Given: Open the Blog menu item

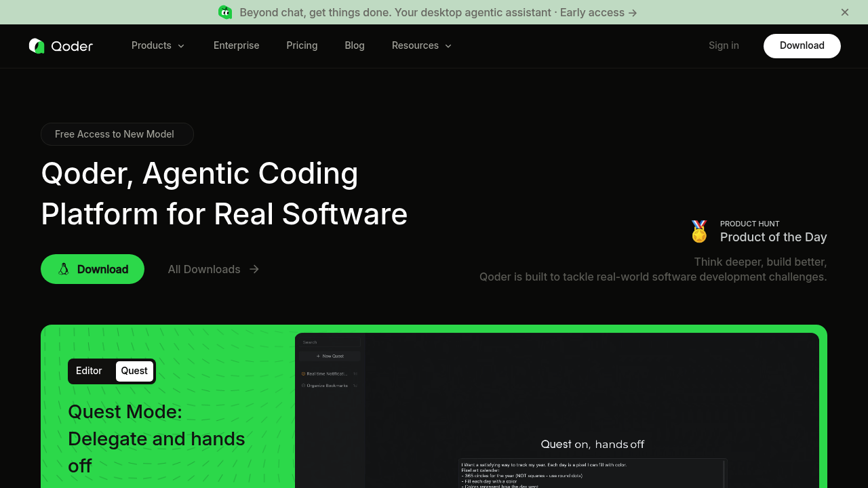Looking at the screenshot, I should point(355,45).
